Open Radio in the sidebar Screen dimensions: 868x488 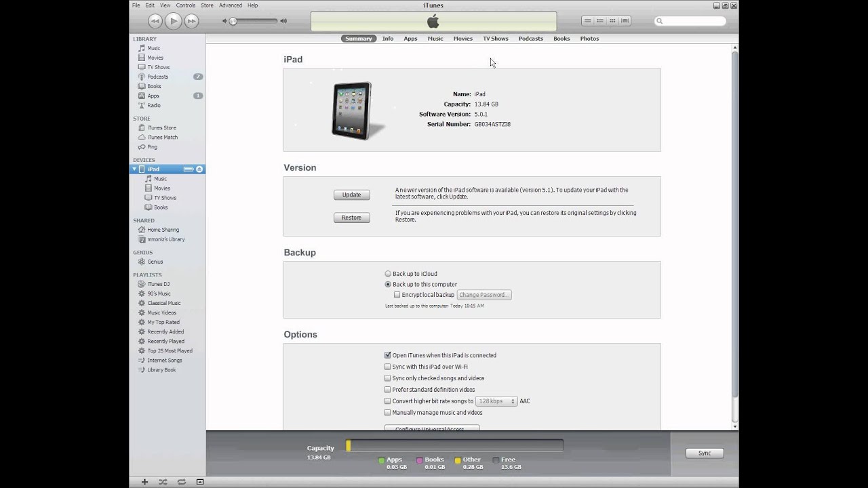(154, 105)
